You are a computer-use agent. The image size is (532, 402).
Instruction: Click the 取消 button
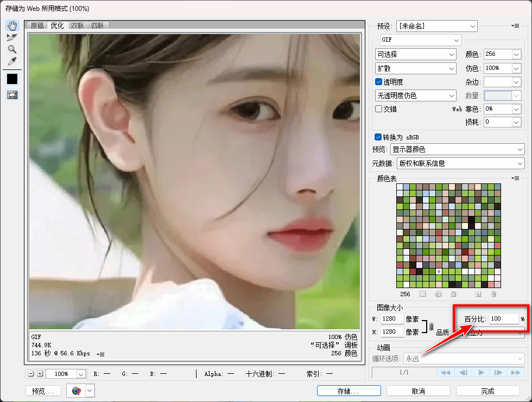[x=418, y=391]
